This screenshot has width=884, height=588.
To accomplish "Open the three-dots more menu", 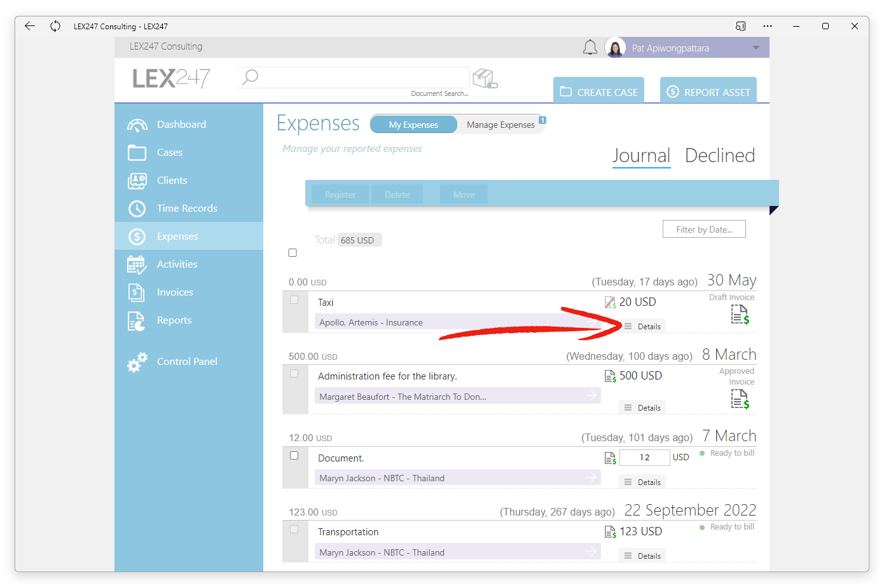I will [x=768, y=26].
